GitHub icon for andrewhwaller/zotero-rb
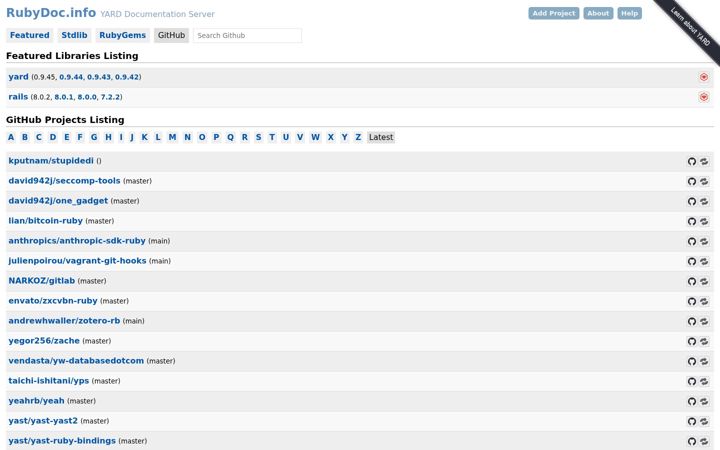This screenshot has height=450, width=720. [x=692, y=321]
